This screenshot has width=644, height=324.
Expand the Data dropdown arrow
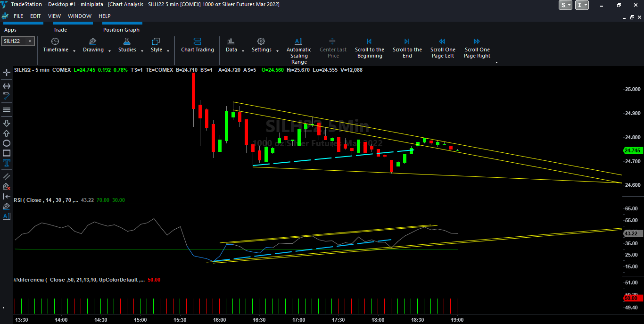(x=243, y=51)
